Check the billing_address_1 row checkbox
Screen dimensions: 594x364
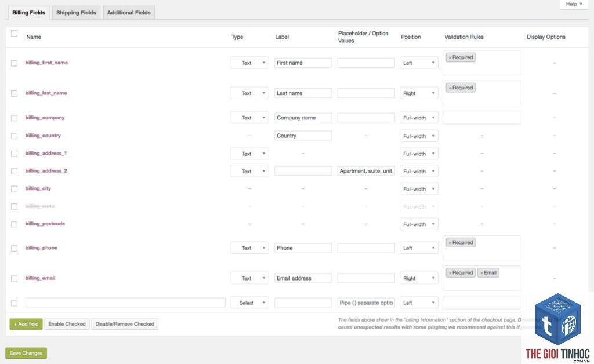click(x=14, y=154)
